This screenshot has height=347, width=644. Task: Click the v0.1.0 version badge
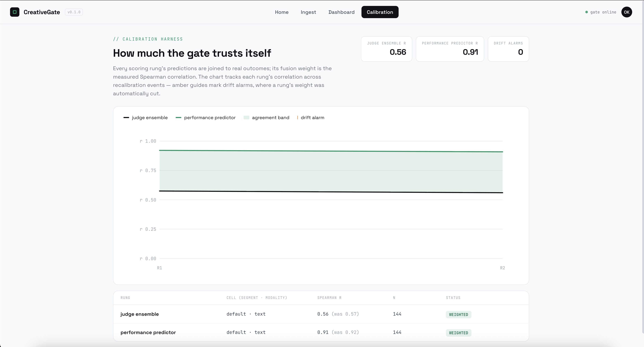(74, 12)
